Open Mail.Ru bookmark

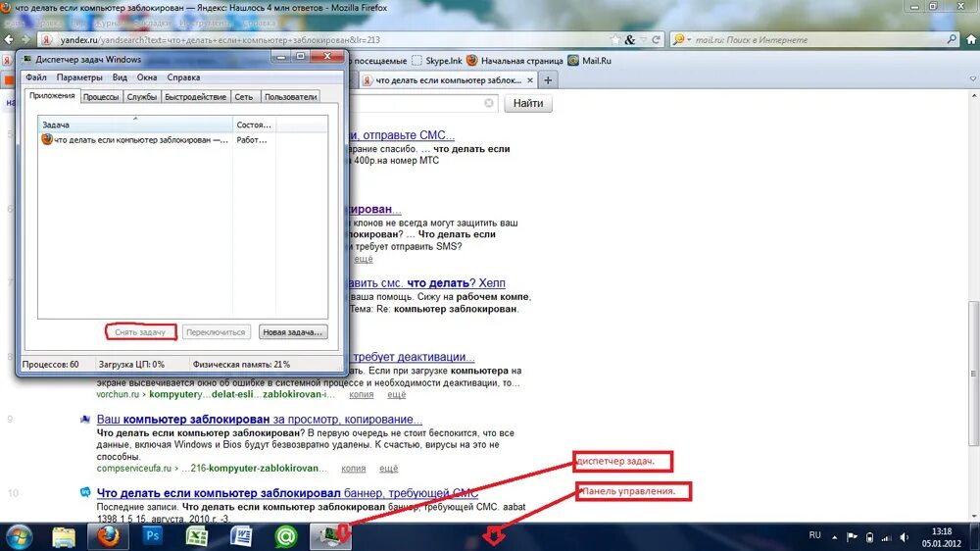tap(589, 61)
